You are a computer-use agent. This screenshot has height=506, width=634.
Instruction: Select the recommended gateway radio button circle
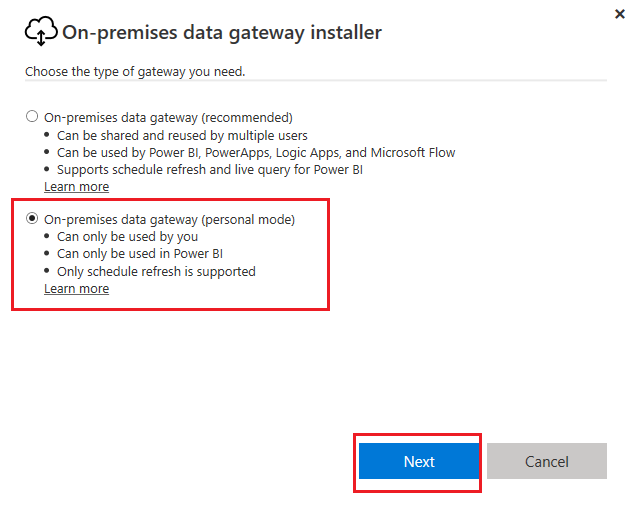(32, 117)
